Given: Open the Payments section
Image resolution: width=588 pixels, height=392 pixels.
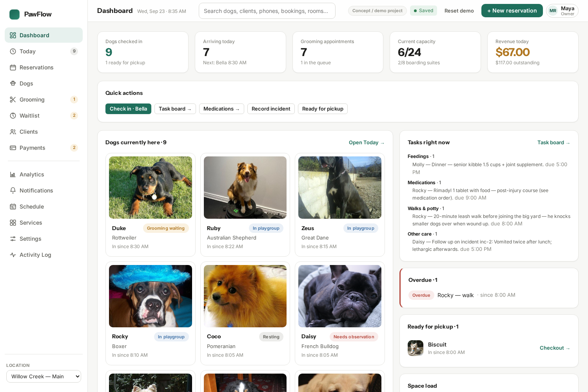Looking at the screenshot, I should (x=44, y=148).
